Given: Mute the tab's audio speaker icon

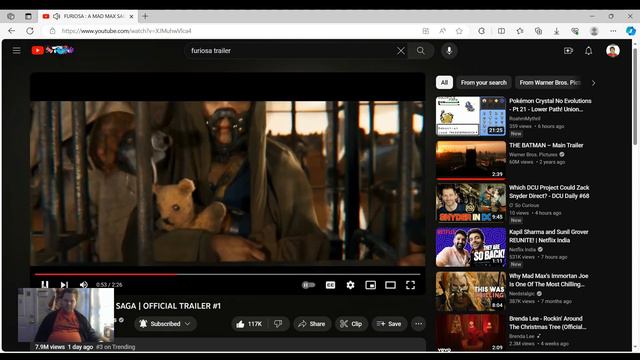Looking at the screenshot, I should coord(56,16).
